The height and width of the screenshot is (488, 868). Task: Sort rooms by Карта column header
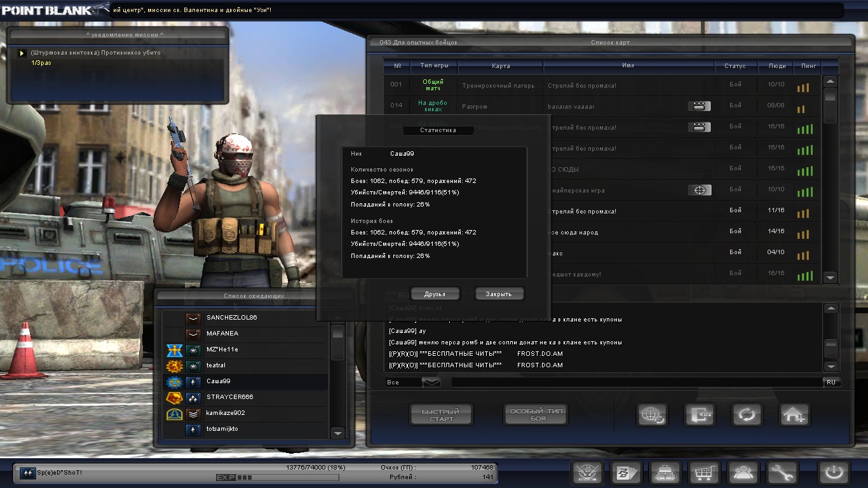501,66
